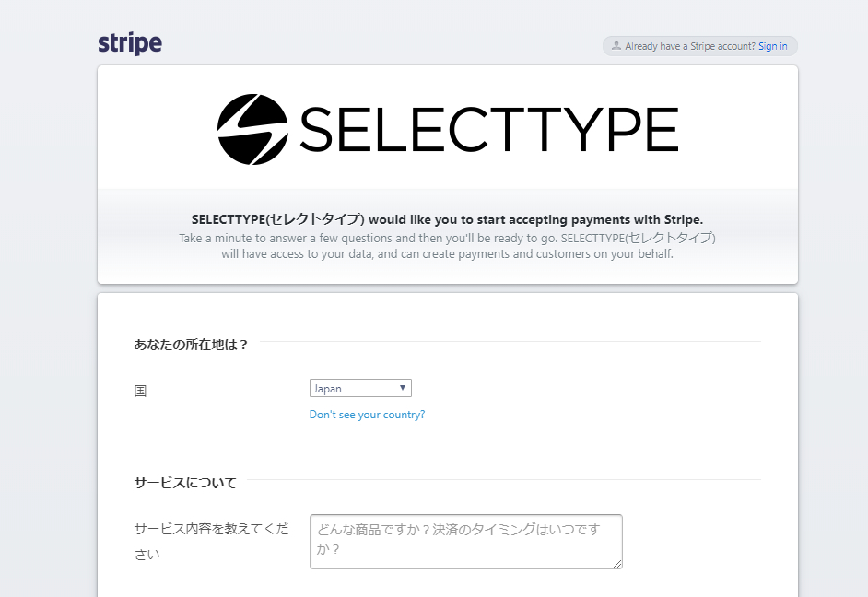Click the bold "would like you to start accepting payments" headline

tap(447, 219)
